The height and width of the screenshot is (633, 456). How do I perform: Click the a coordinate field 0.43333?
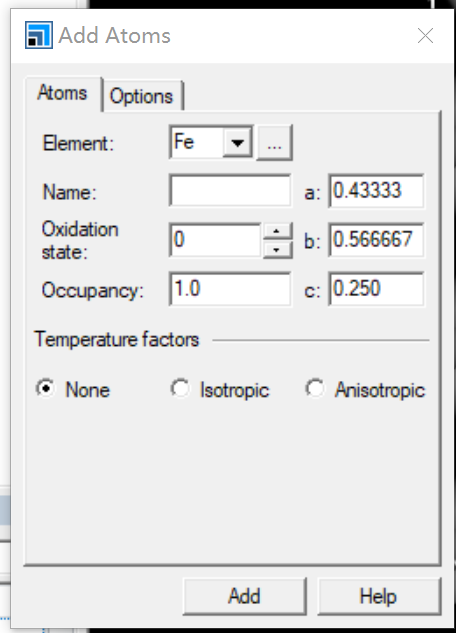tap(377, 191)
